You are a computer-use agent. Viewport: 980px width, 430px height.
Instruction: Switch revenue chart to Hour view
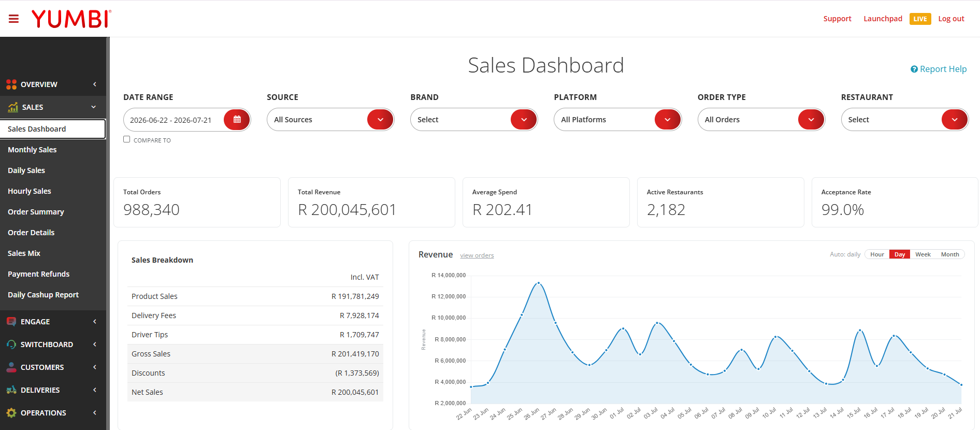(877, 254)
